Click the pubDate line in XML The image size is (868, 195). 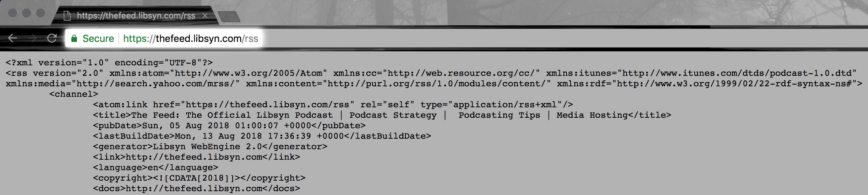click(229, 125)
